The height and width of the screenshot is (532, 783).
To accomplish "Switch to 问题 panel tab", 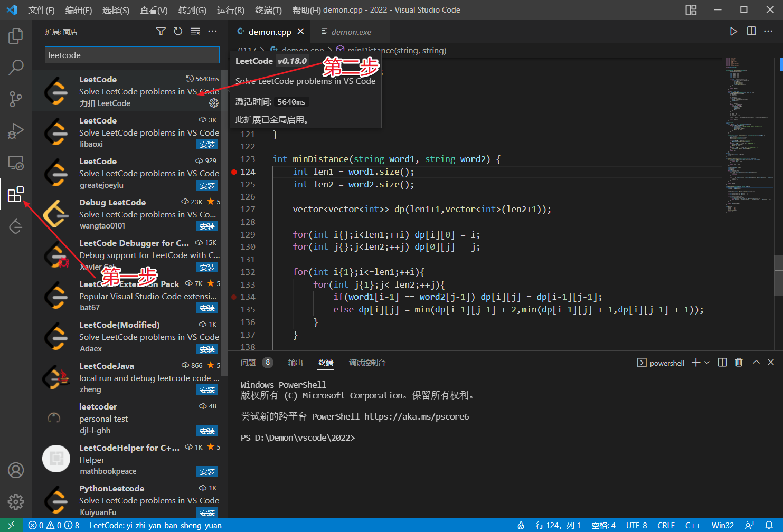I will (248, 363).
